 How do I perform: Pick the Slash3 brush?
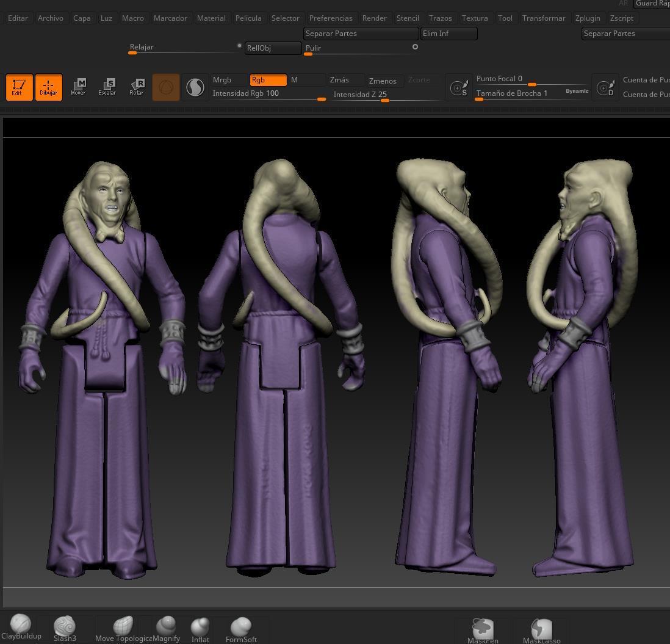click(65, 628)
